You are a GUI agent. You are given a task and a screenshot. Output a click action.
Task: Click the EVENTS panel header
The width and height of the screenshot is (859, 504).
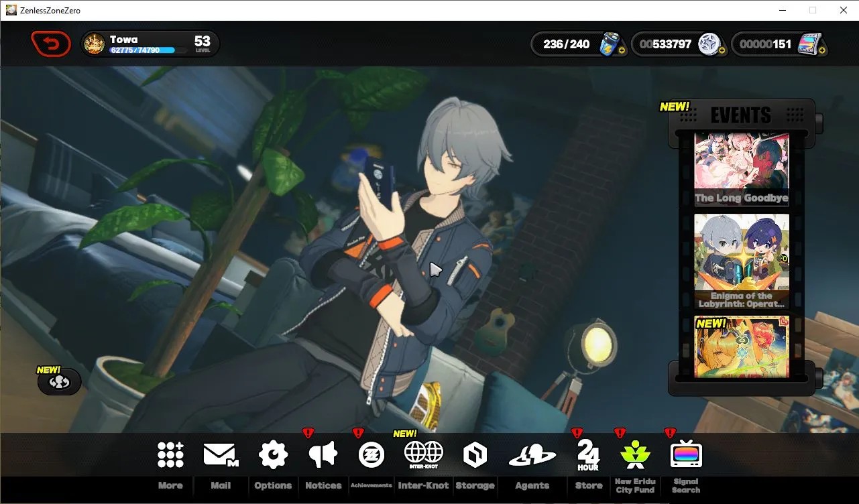(741, 115)
